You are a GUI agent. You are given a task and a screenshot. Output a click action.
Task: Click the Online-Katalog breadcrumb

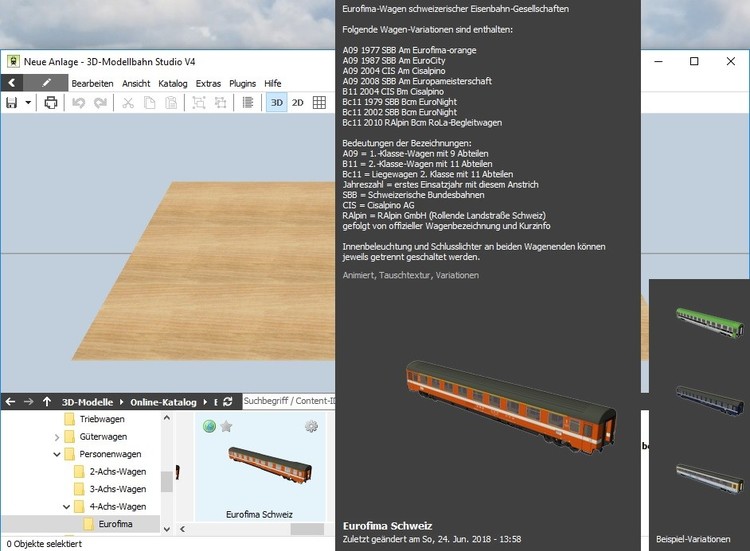163,402
